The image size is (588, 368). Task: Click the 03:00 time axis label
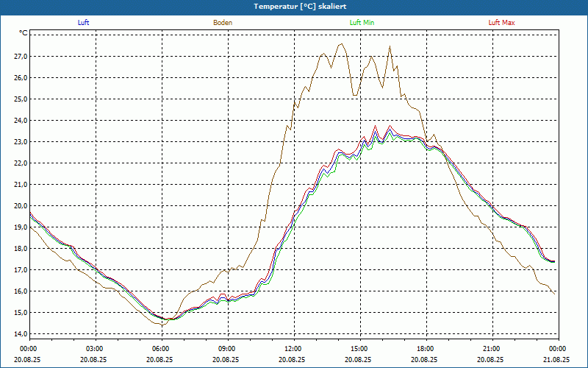coord(94,349)
